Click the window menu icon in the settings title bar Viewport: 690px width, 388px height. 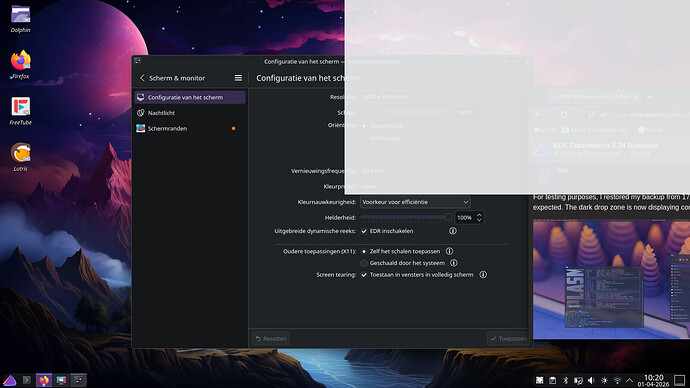point(138,61)
